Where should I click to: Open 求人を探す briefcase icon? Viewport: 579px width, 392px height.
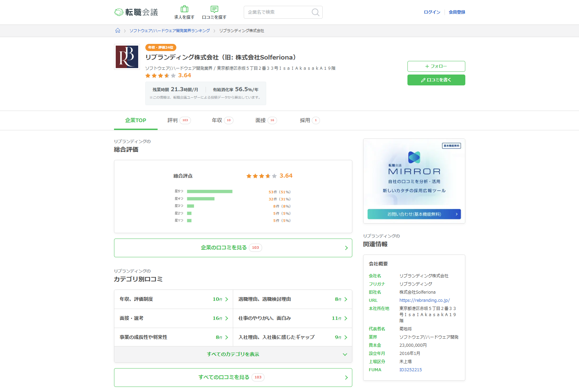(184, 9)
